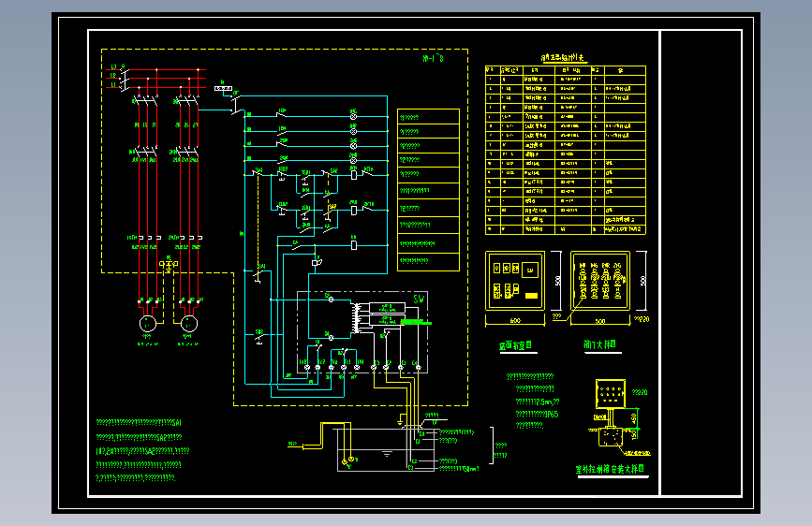
Task: Click the green label in dashed box's top-right corner
Action: point(433,59)
